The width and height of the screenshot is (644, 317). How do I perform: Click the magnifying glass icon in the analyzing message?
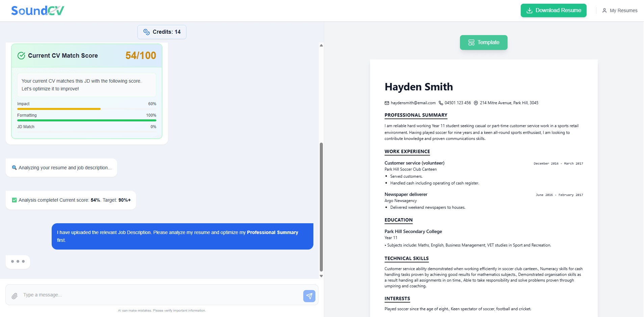coord(14,167)
